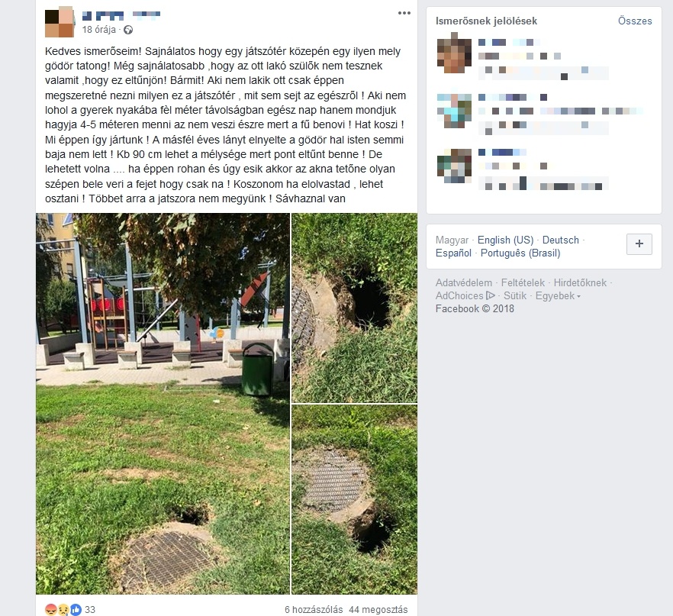Click the public globe privacy icon
673x616 pixels.
(128, 30)
